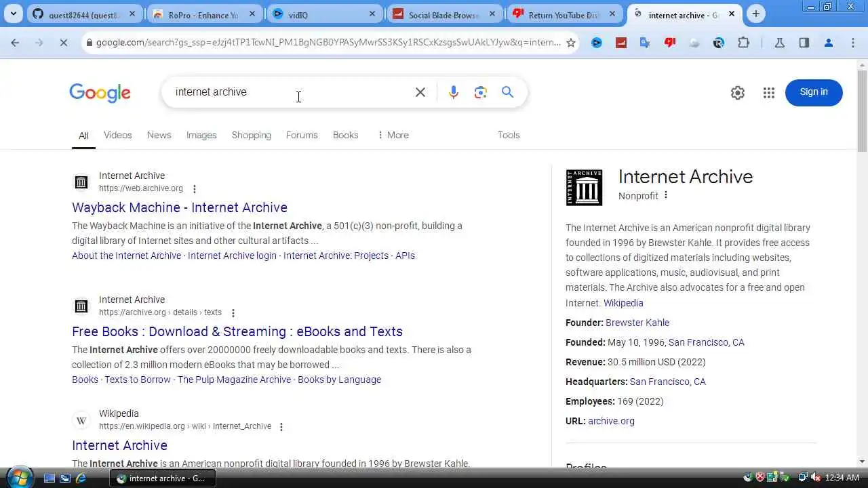
Task: Switch to the vidIQ browser tab
Action: click(324, 14)
